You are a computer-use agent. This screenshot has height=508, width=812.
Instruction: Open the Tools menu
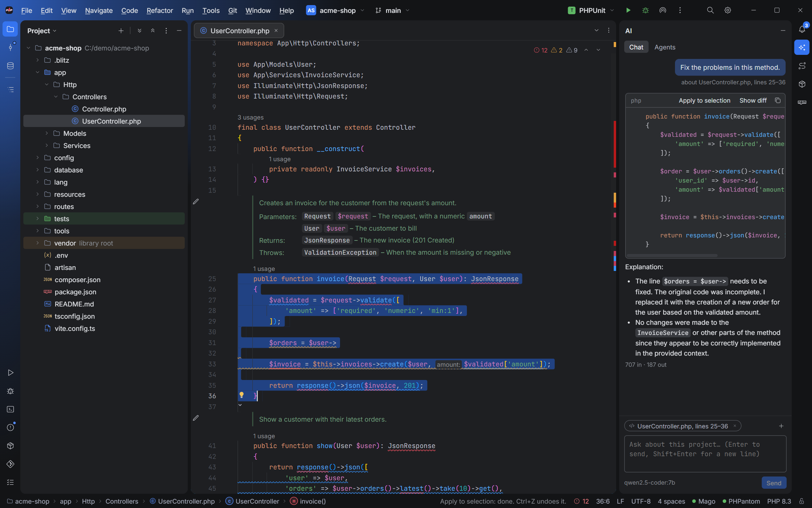pos(211,10)
